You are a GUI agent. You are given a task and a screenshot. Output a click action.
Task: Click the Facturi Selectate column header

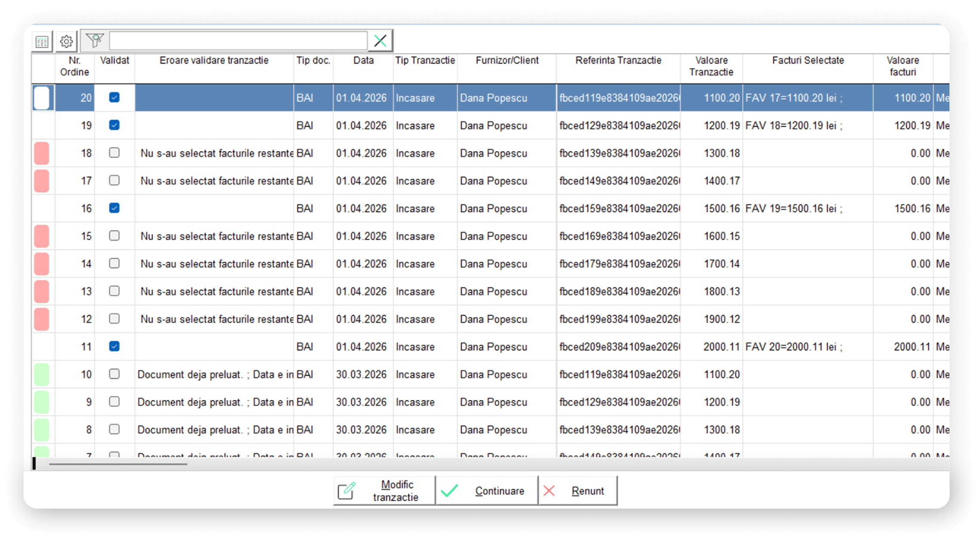(807, 60)
